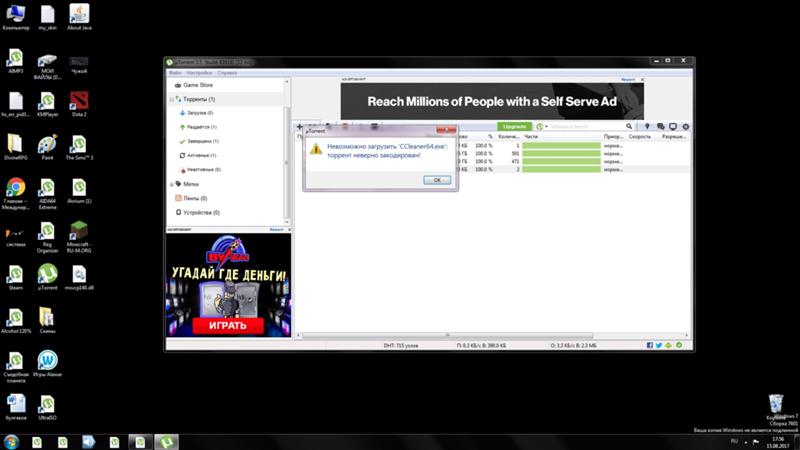Click the active uTorrent taskbar button
The image size is (800, 450).
(x=166, y=442)
